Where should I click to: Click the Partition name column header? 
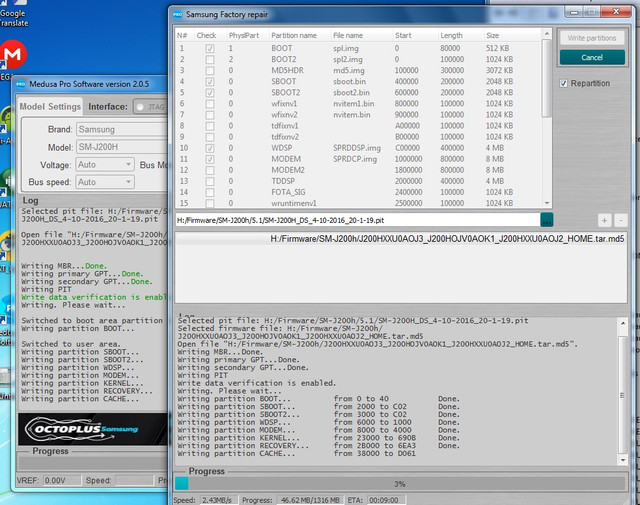(294, 35)
